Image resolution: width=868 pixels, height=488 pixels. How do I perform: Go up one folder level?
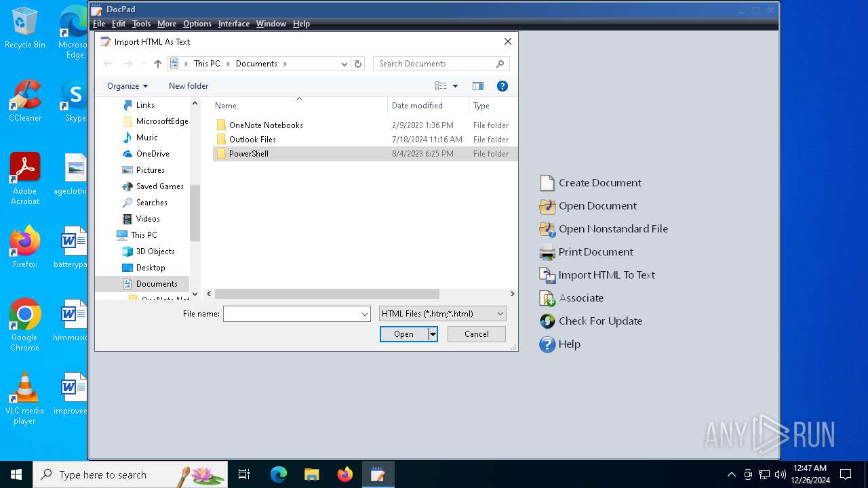(158, 64)
